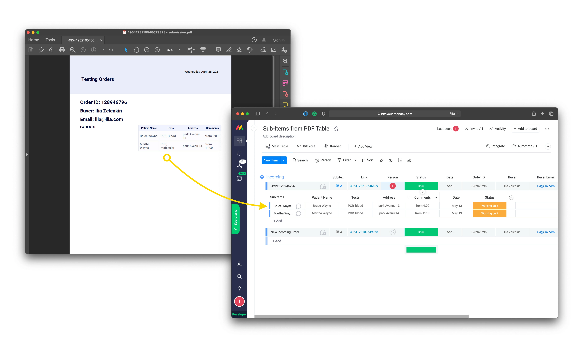Screen dimensions: 588x364
Task: Toggle subitems count on Order 128946796
Action: [x=339, y=186]
